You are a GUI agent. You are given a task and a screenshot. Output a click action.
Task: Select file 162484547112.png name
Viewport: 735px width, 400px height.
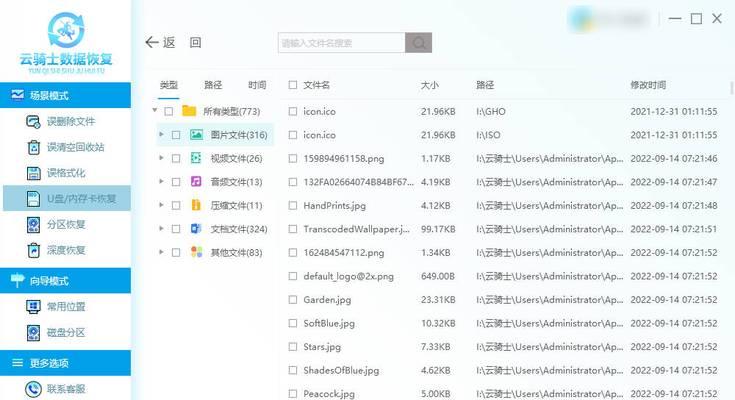coord(344,253)
